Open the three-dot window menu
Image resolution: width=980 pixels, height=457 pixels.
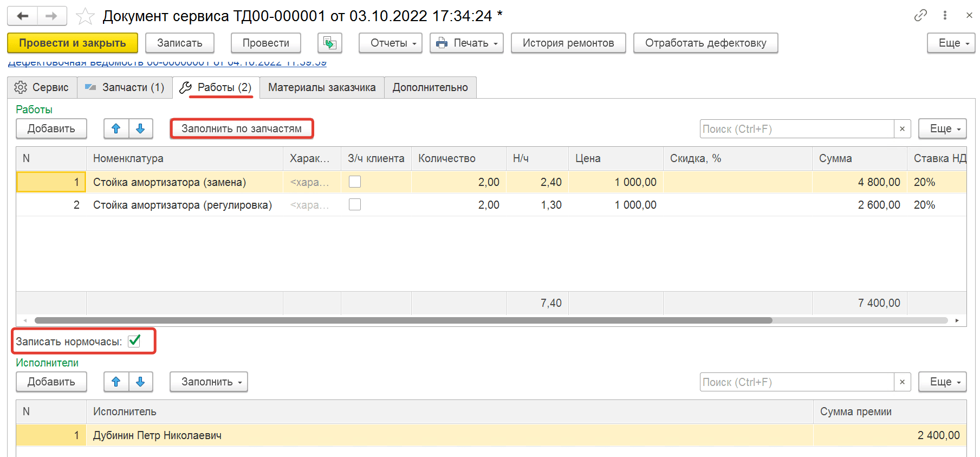coord(945,15)
